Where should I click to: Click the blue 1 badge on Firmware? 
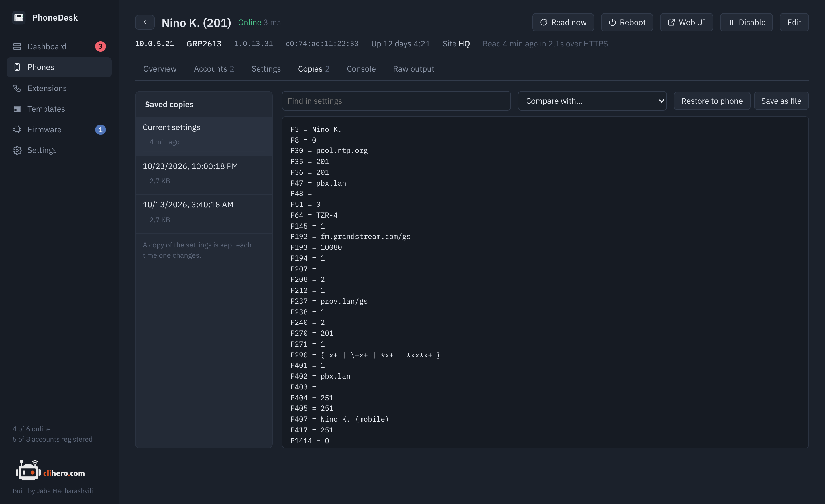point(100,130)
